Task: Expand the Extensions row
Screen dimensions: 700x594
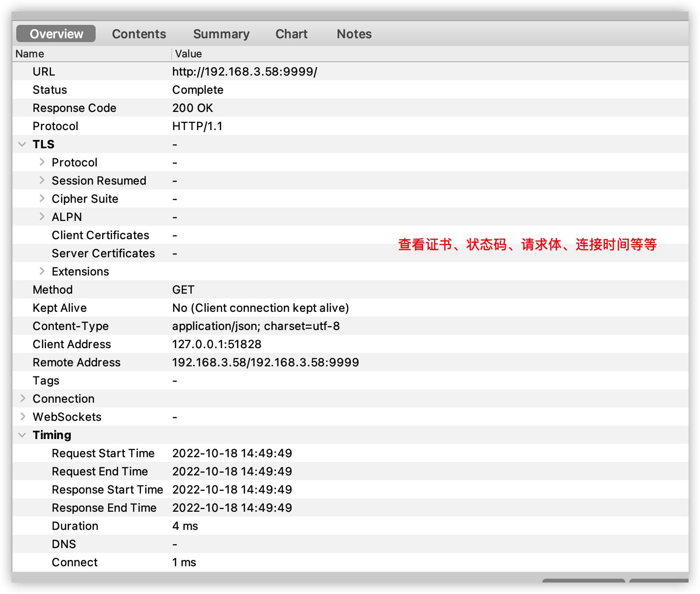Action: click(42, 271)
